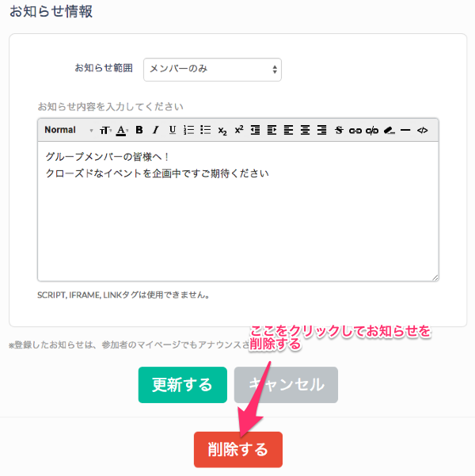Click inside the announcement text area

click(237, 222)
